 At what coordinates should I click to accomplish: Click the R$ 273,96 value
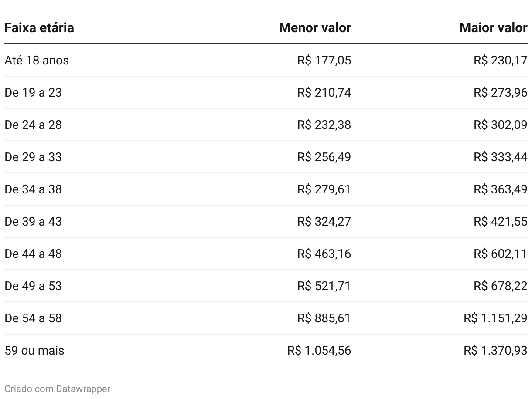500,92
